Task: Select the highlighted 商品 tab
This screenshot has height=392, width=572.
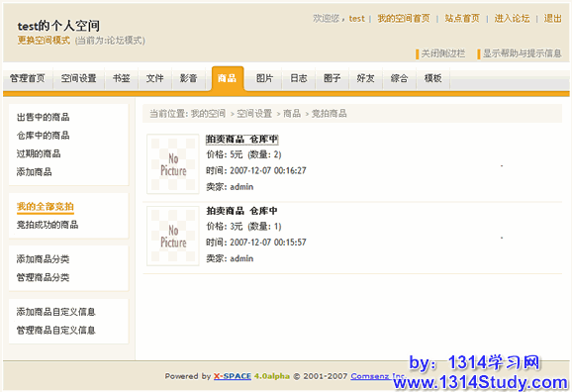Action: click(x=228, y=78)
